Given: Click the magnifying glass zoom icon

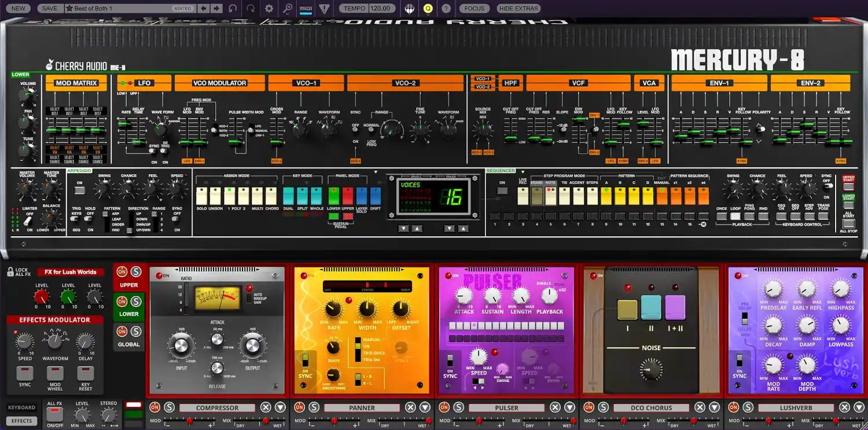Looking at the screenshot, I should pyautogui.click(x=287, y=8).
